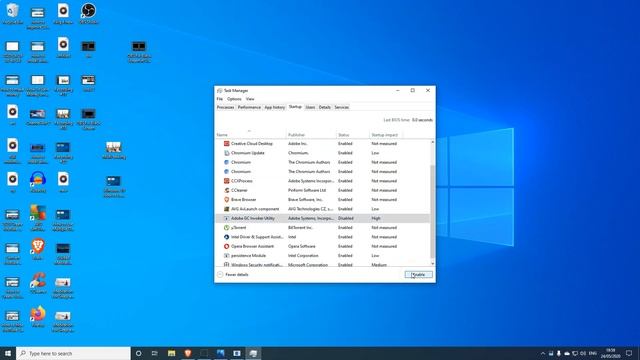The image size is (640, 360).
Task: Click the 'Adobe Inc.' publisher cell
Action: [x=298, y=144]
